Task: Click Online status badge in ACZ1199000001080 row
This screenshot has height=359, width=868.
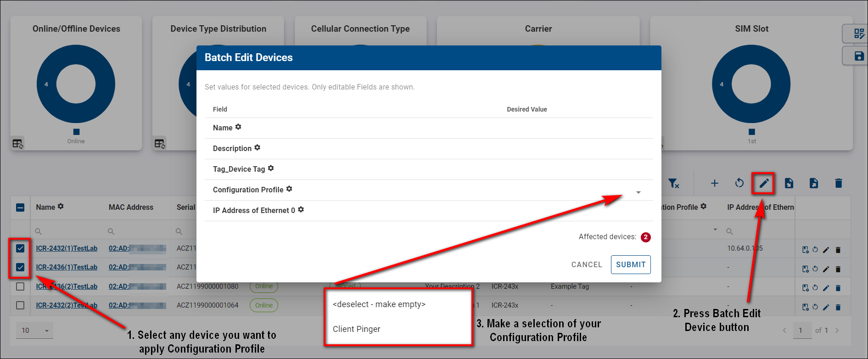Action: pyautogui.click(x=264, y=286)
